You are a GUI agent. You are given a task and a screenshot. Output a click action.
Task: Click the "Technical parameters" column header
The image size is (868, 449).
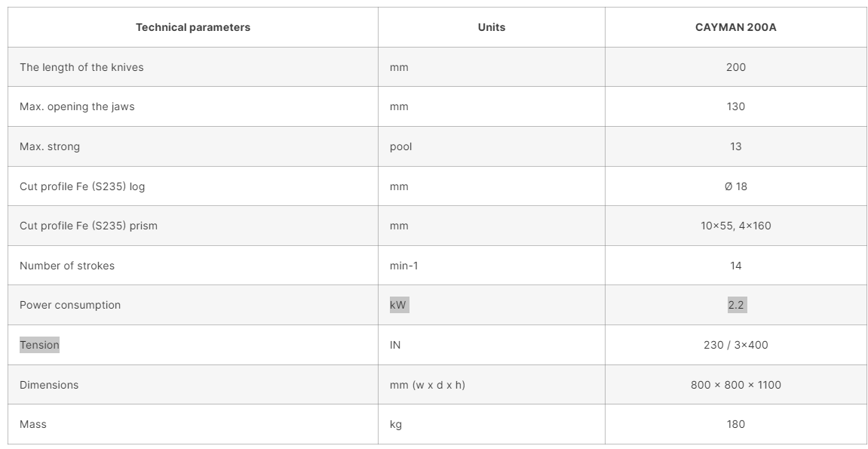coord(193,27)
